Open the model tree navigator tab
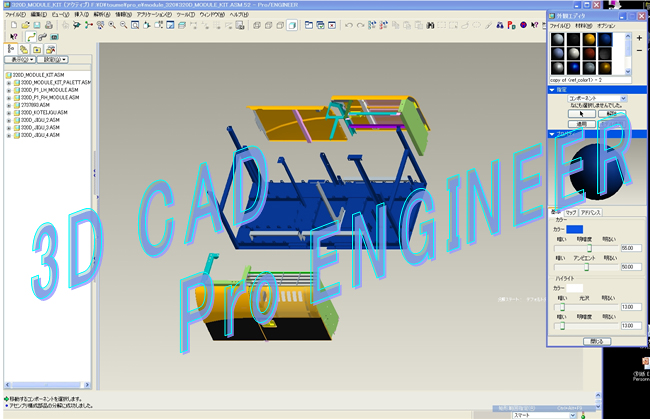The height and width of the screenshot is (419, 650). pyautogui.click(x=11, y=49)
